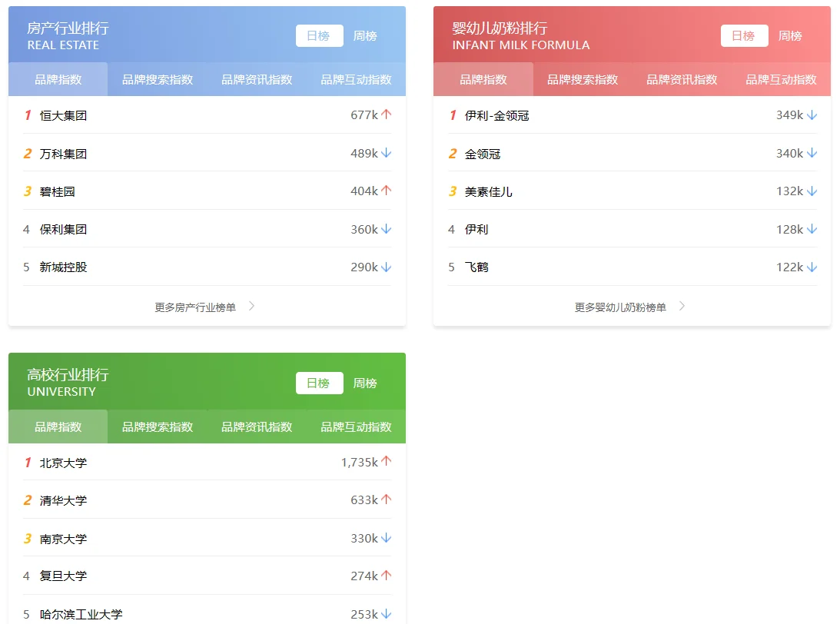Click the down trend arrow beside 万科集团
This screenshot has height=624, width=840.
coord(387,152)
